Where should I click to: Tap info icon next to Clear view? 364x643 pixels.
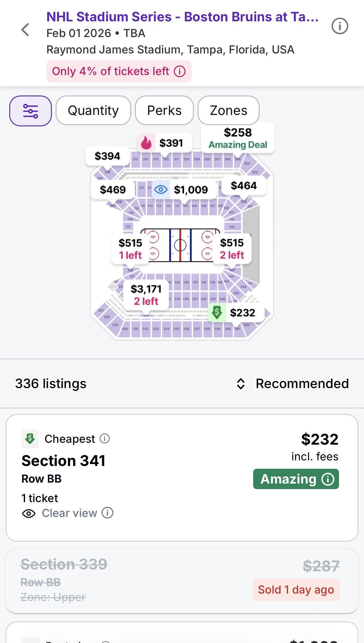tap(107, 513)
